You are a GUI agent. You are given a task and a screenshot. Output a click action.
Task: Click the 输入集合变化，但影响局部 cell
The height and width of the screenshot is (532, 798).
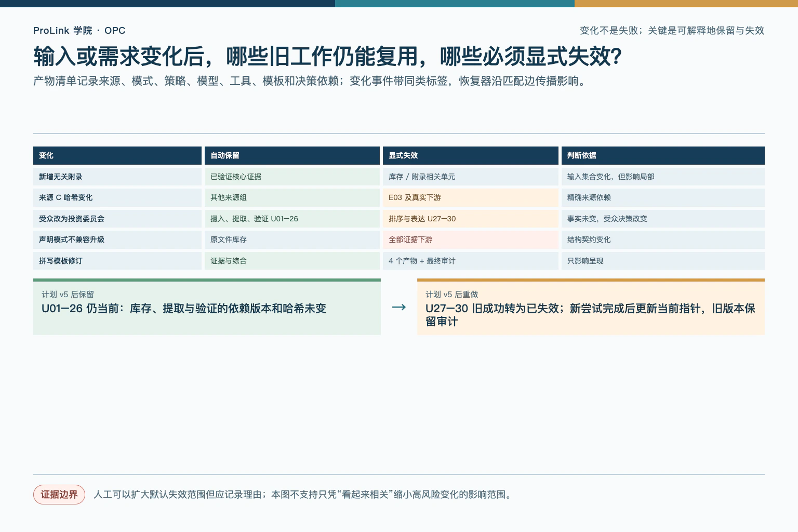coord(663,177)
